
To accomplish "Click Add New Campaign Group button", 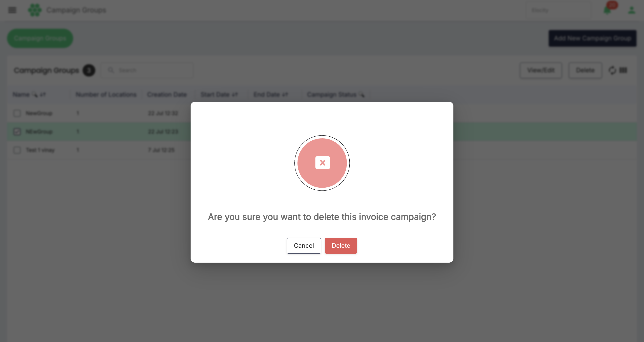I will click(x=592, y=38).
